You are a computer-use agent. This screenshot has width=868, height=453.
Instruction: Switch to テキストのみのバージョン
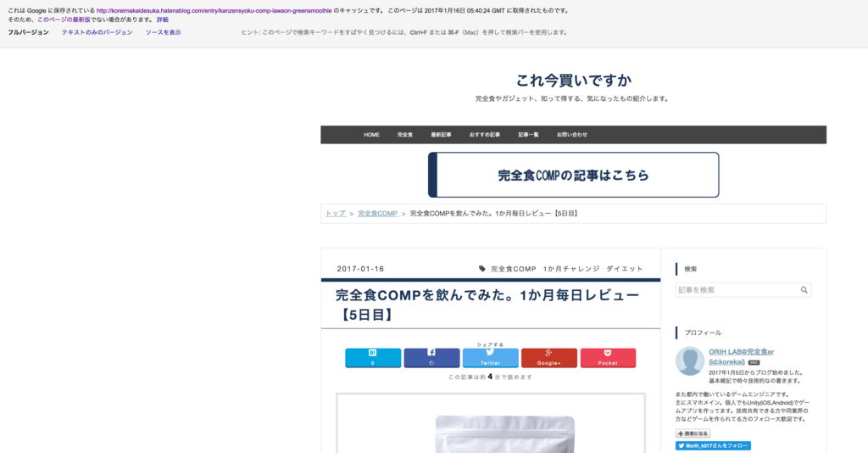pos(97,32)
